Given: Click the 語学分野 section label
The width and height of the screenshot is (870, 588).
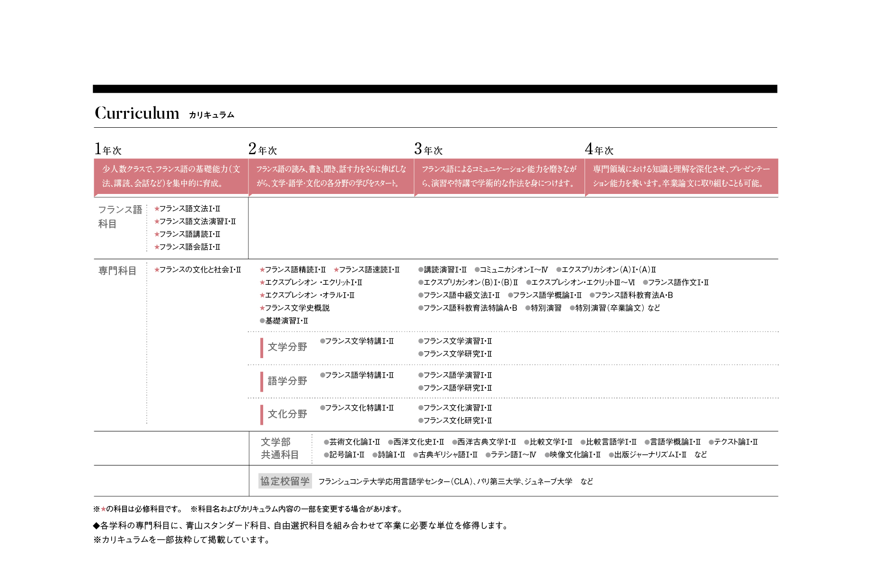Looking at the screenshot, I should point(287,381).
